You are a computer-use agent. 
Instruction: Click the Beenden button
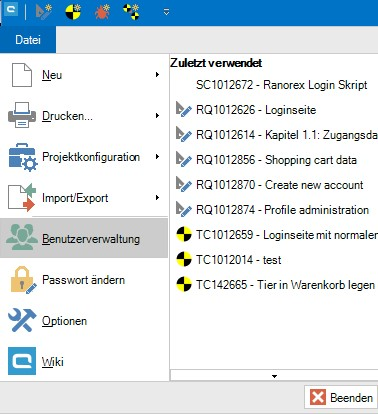341,397
